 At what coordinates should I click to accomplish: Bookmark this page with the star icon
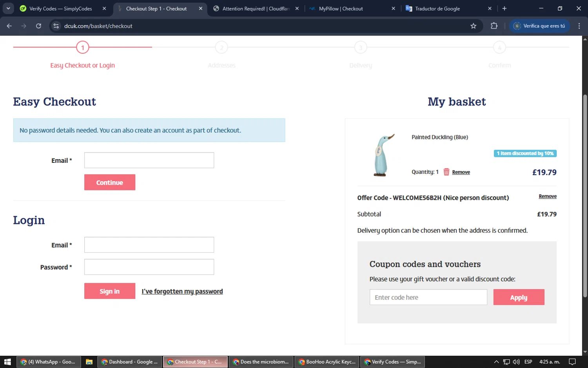pos(474,26)
